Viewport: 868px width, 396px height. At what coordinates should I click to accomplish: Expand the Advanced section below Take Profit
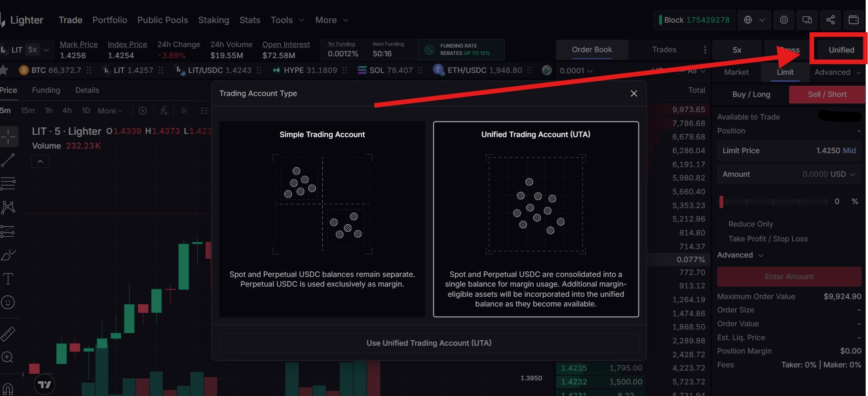tap(740, 255)
